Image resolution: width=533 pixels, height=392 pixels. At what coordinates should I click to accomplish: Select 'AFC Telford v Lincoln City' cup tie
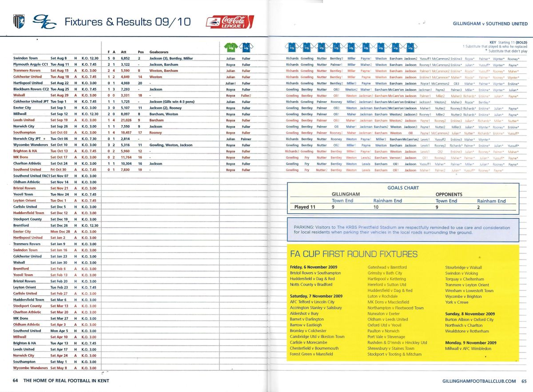pos(312,302)
